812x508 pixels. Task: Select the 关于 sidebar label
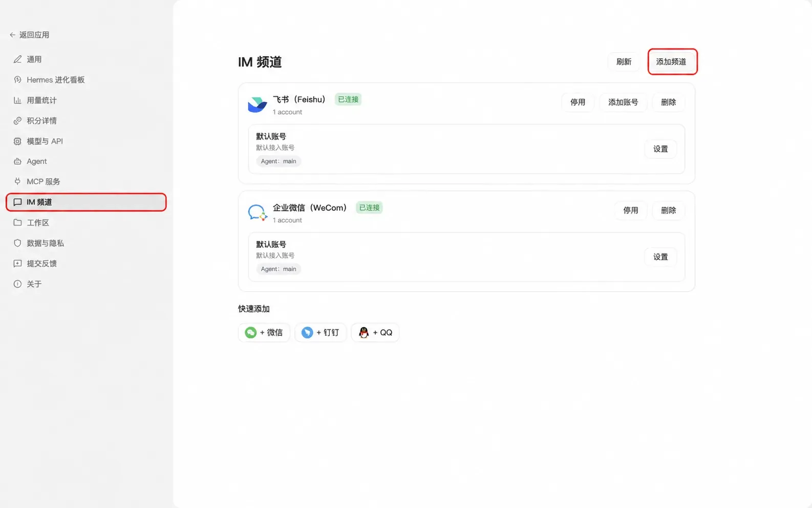[34, 284]
